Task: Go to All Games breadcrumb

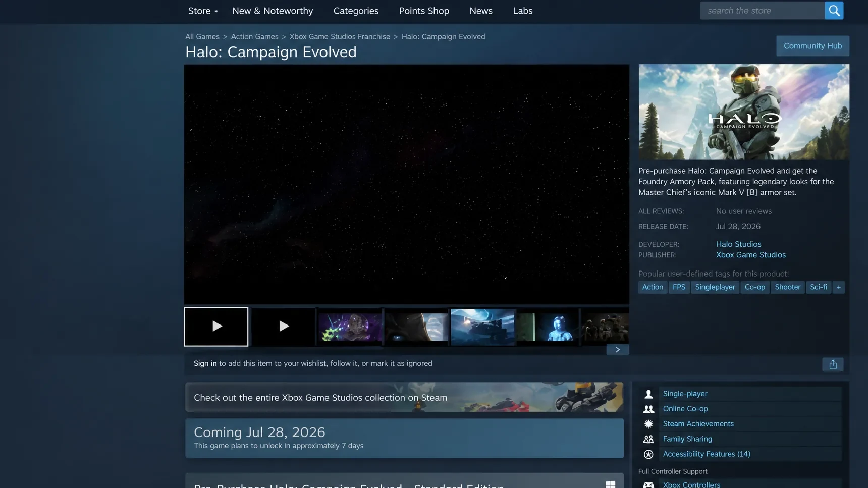Action: point(202,37)
